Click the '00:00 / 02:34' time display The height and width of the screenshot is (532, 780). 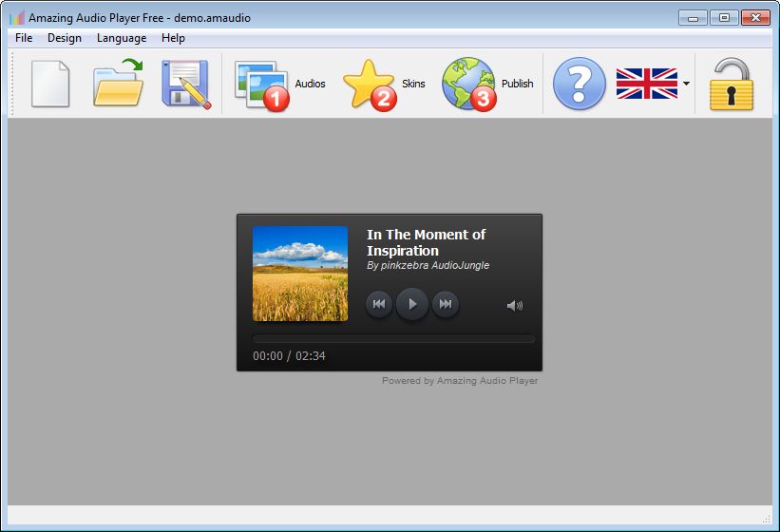click(289, 356)
